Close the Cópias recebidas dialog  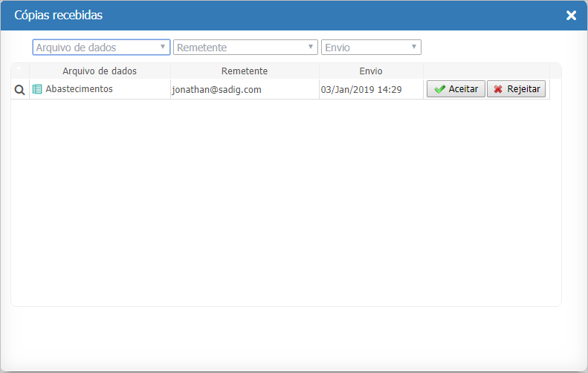[x=571, y=16]
